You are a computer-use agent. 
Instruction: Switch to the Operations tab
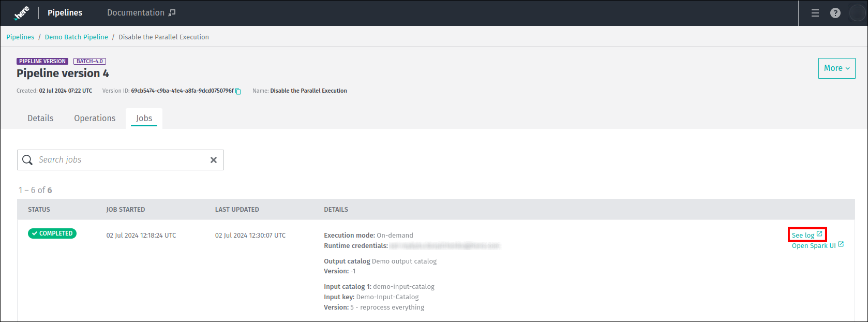click(95, 118)
